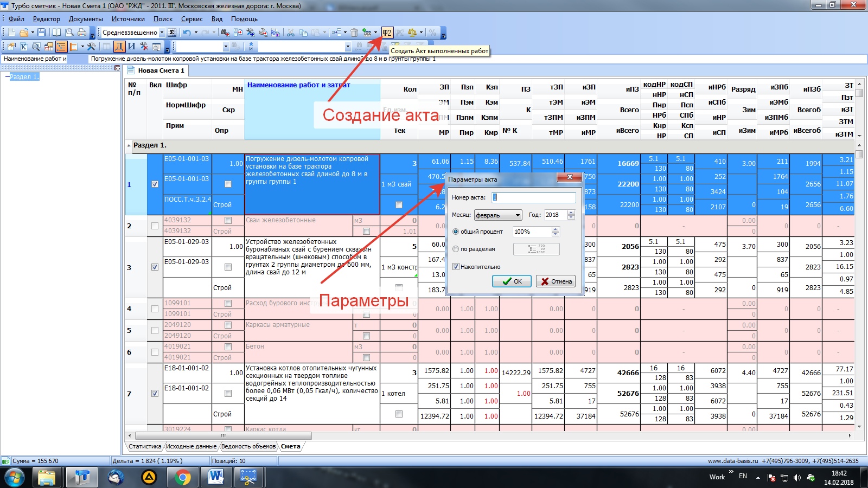The height and width of the screenshot is (488, 868).
Task: Close the Параметры акта dialog
Action: tap(570, 177)
